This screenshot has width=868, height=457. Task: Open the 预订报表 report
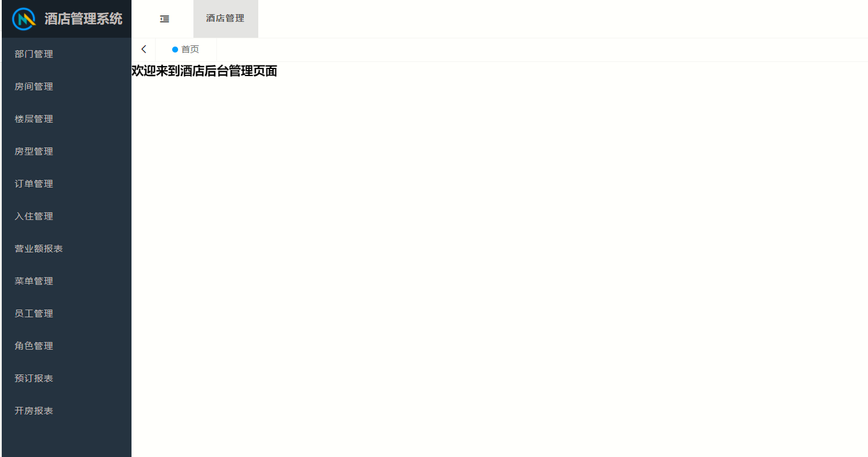click(67, 379)
